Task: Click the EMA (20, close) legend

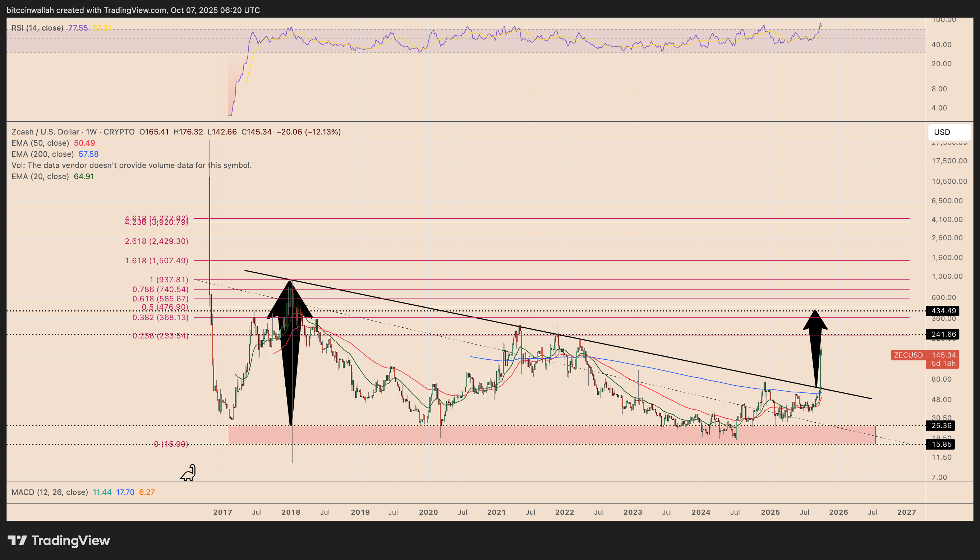Action: [40, 177]
